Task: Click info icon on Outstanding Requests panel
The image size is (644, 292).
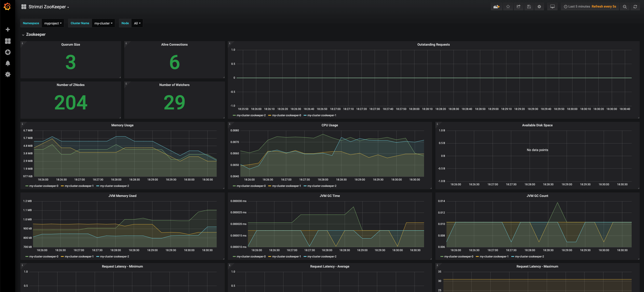Action: 230,43
